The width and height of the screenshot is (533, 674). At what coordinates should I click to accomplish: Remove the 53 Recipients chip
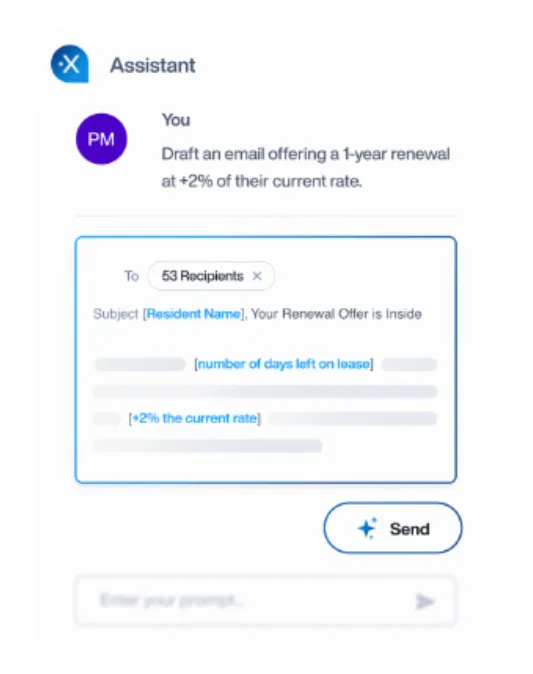(x=257, y=276)
